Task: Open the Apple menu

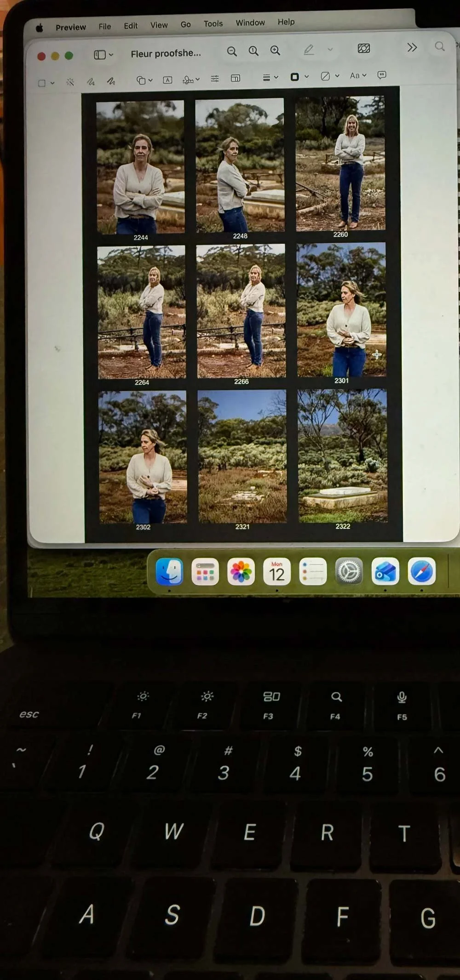Action: (x=40, y=28)
